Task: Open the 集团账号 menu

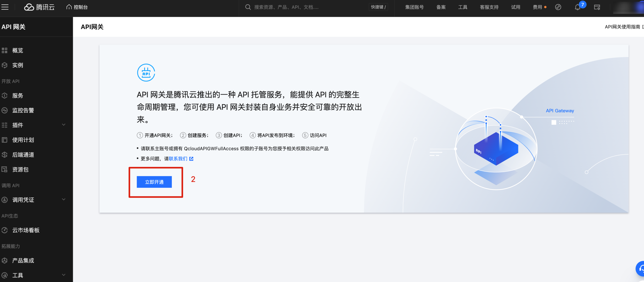Action: [x=414, y=7]
